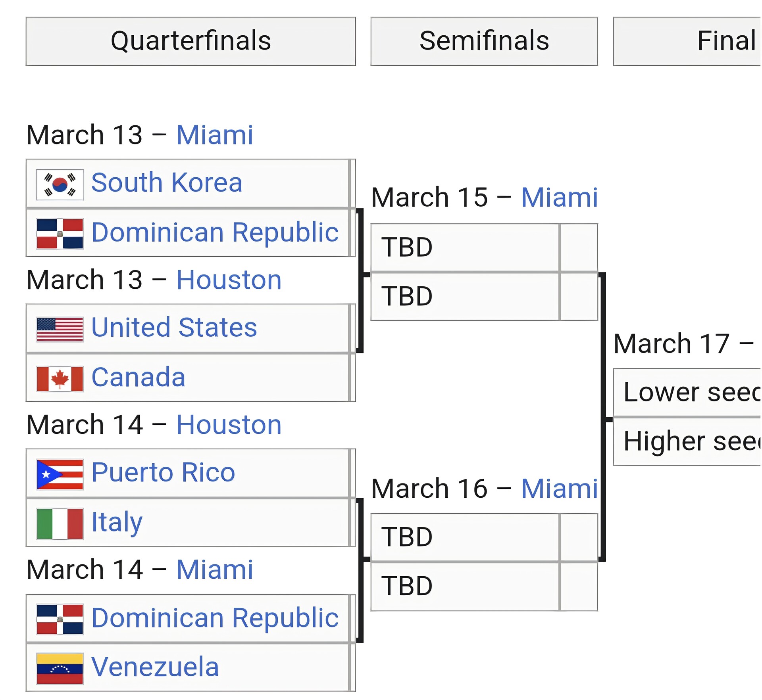762x700 pixels.
Task: Click Miami link for March 15 semifinal
Action: [x=559, y=198]
